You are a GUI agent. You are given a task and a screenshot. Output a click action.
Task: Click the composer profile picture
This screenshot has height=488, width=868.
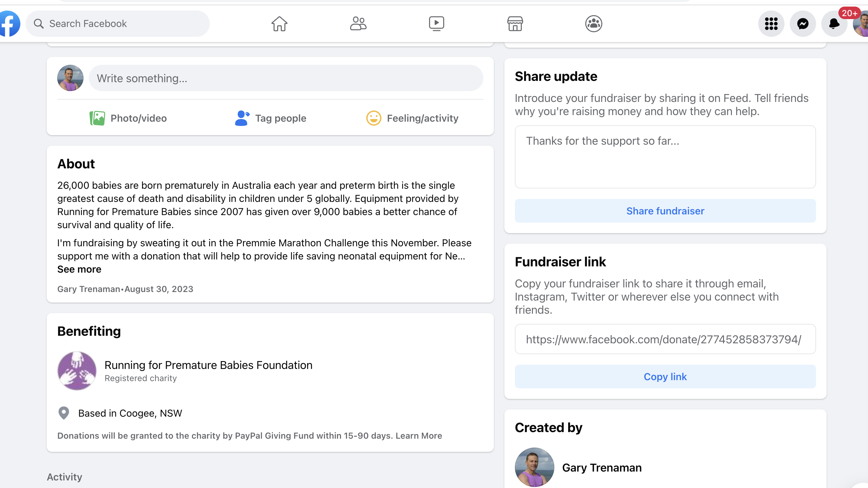tap(70, 78)
